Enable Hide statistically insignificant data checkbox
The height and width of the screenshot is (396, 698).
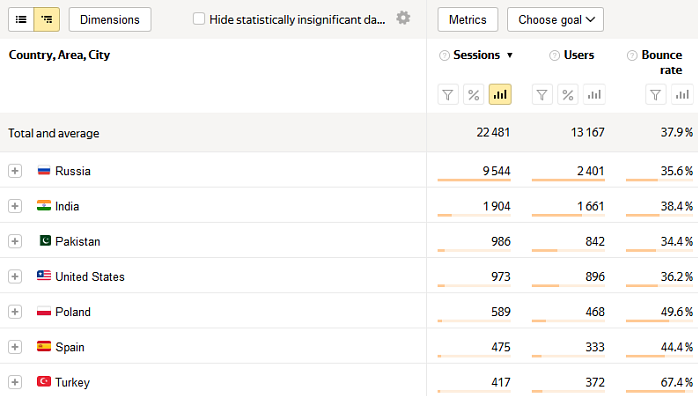199,19
